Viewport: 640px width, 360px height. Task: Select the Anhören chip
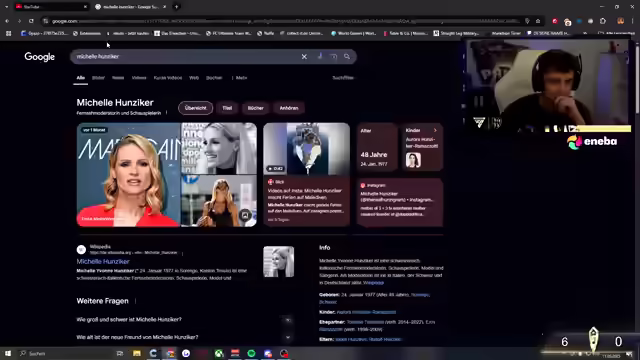289,108
